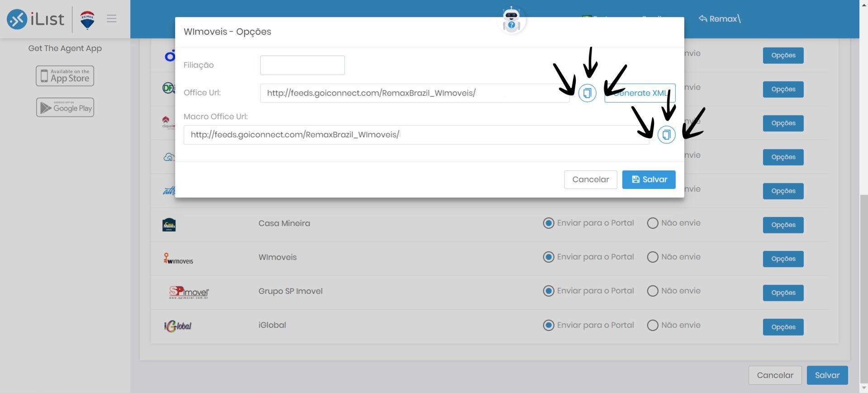Viewport: 868px width, 393px height.
Task: Click the Office Url text field
Action: click(415, 93)
